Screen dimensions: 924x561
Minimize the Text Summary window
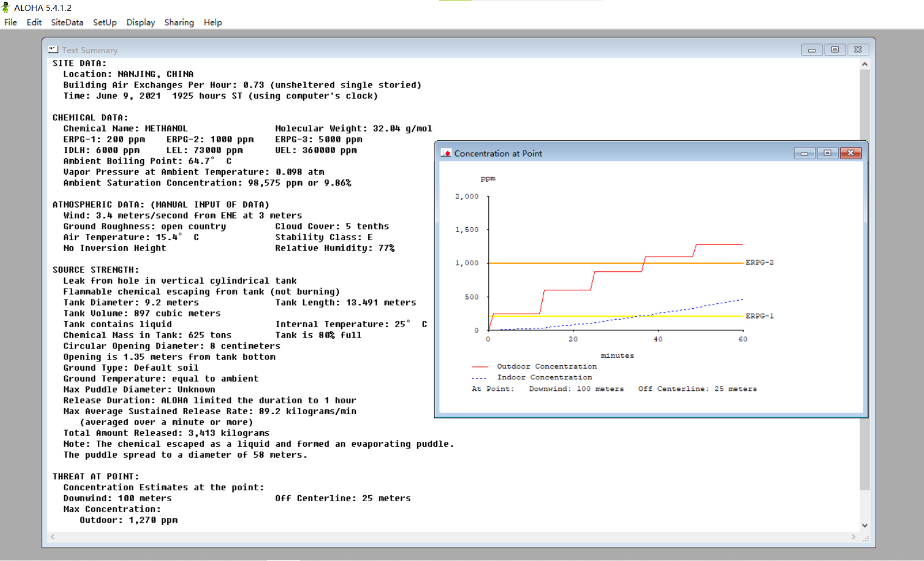(x=812, y=49)
